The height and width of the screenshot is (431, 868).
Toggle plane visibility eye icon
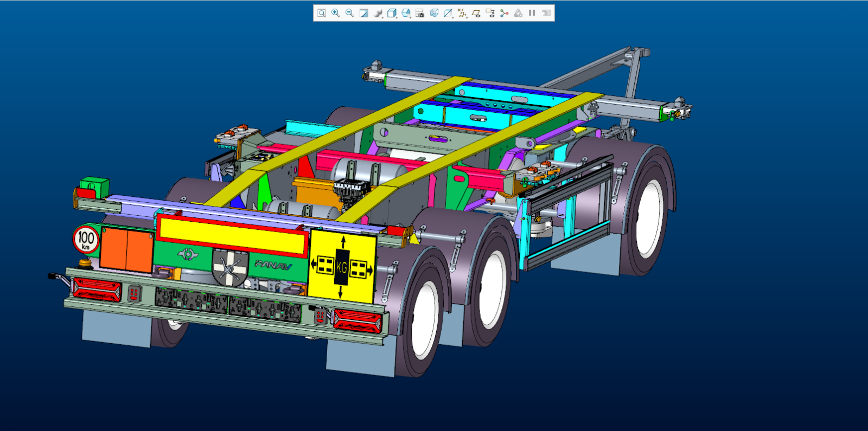[x=476, y=13]
